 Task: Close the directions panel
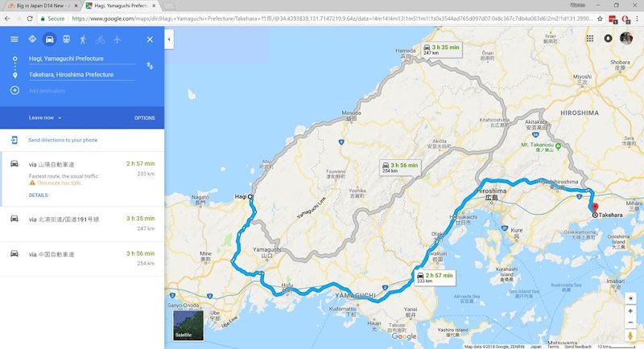tap(150, 39)
